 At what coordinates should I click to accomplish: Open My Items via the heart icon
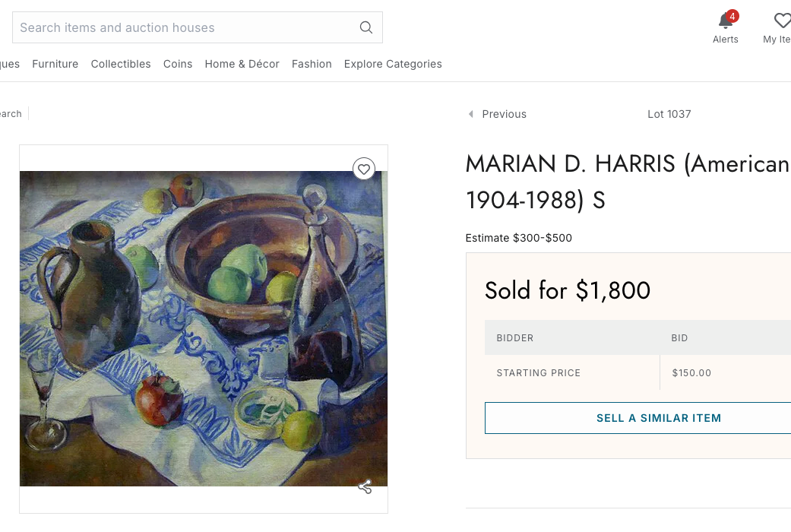[782, 22]
